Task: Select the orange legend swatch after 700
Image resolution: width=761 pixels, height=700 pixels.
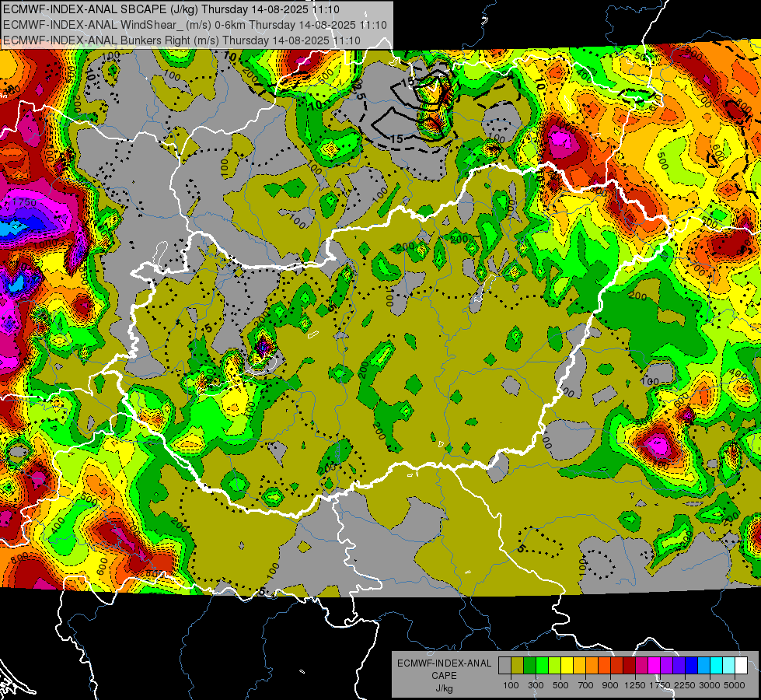Action: point(592,666)
